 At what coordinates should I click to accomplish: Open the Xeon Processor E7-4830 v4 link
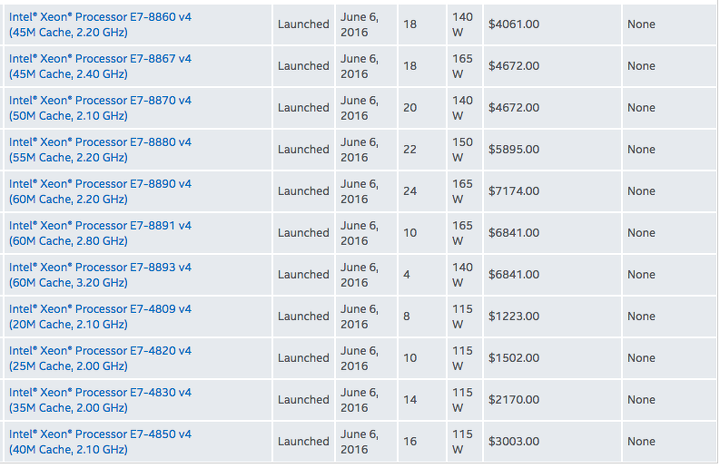click(100, 400)
